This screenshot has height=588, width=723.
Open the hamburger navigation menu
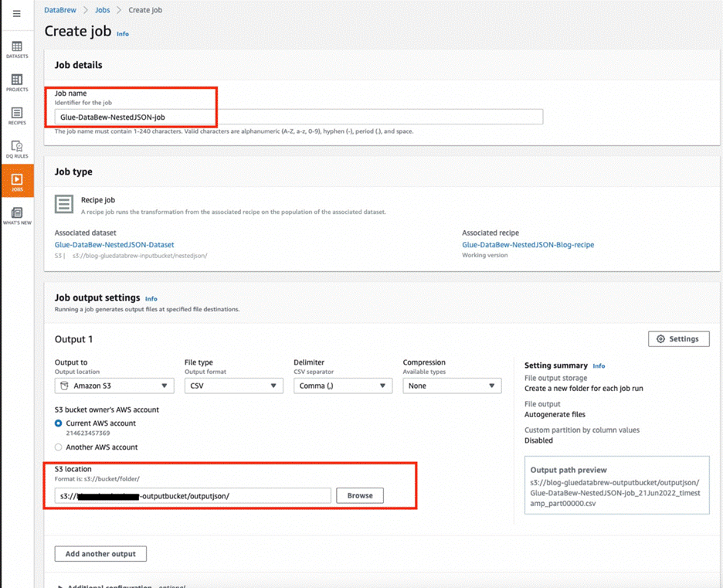[16, 14]
